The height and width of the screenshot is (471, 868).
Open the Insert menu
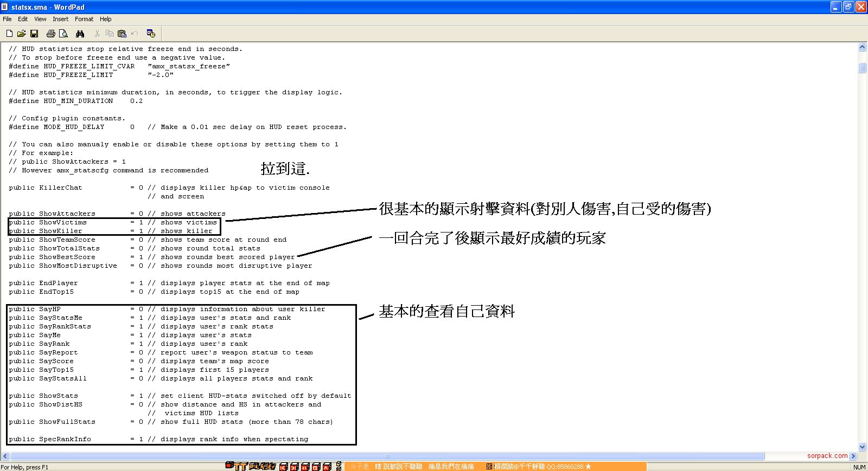click(60, 19)
